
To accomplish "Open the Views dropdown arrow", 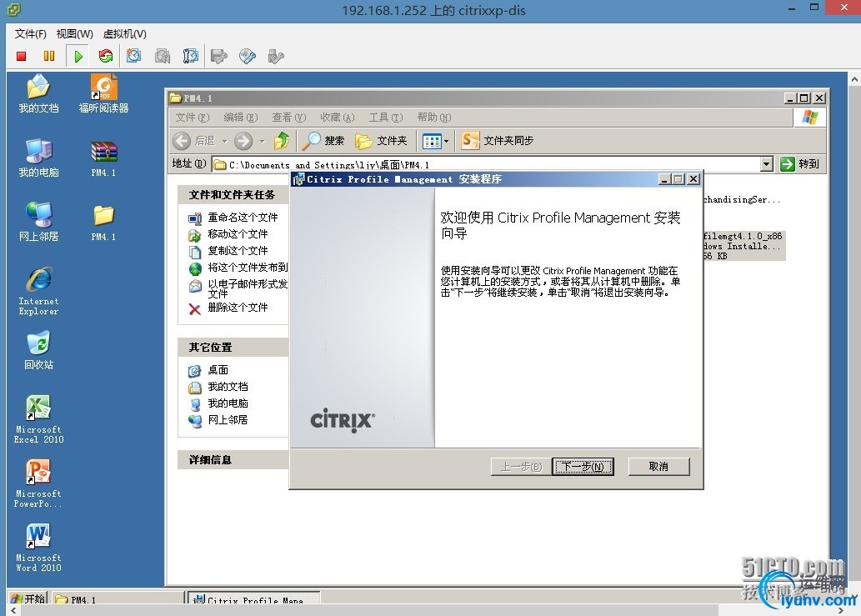I will tap(444, 140).
